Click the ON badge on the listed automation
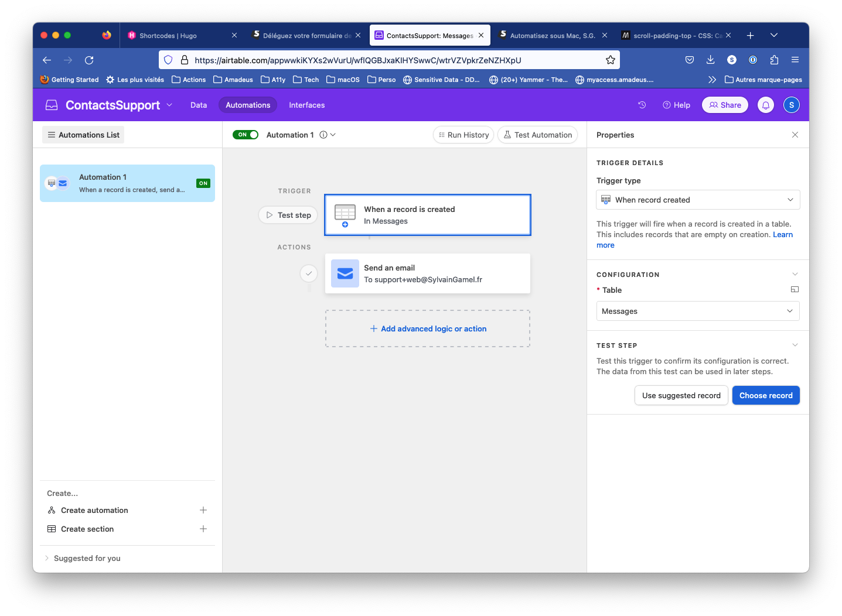Screen dimensions: 842x616 pyautogui.click(x=203, y=183)
